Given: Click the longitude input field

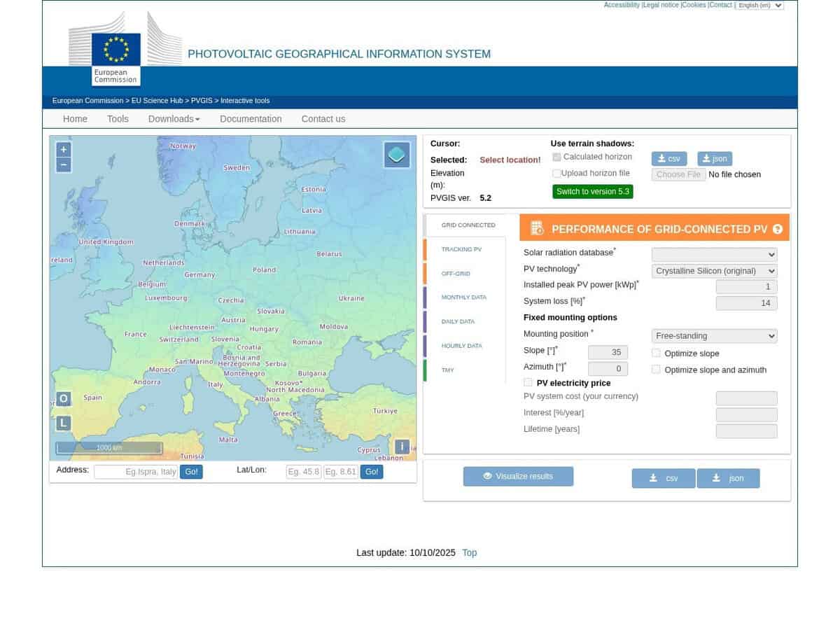Looking at the screenshot, I should 341,472.
